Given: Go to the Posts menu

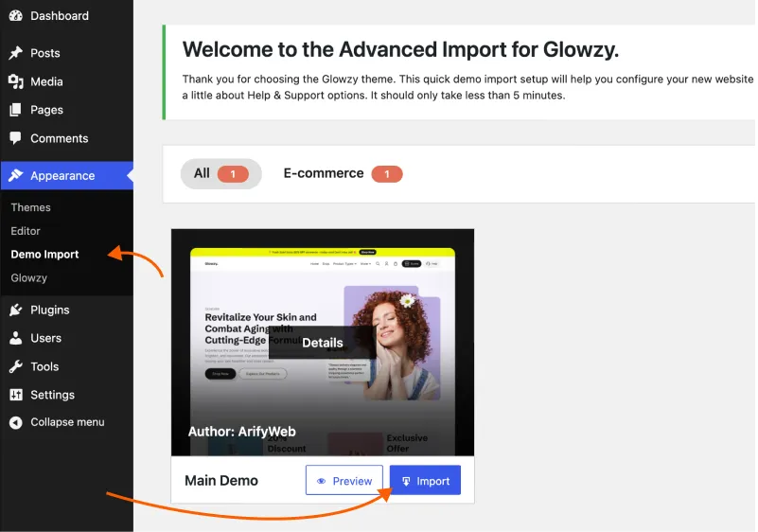Looking at the screenshot, I should [66, 53].
